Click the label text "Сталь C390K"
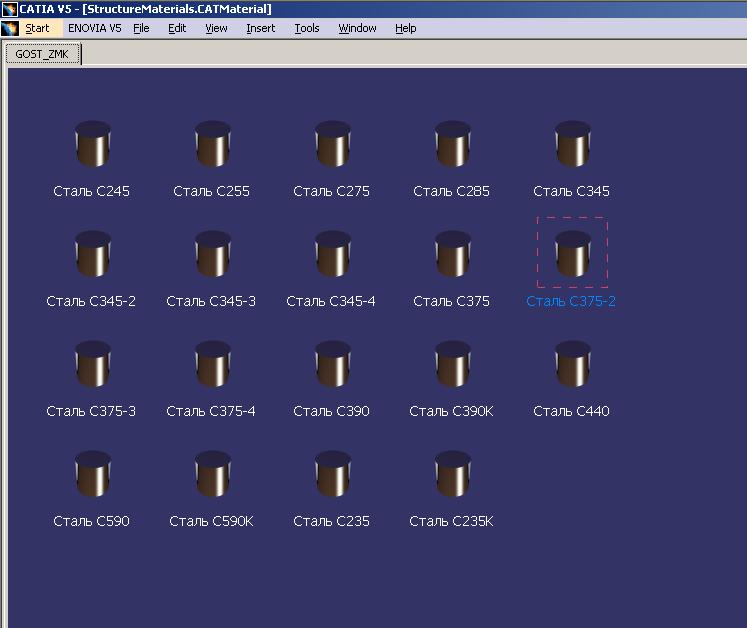The width and height of the screenshot is (747, 628). click(x=452, y=411)
